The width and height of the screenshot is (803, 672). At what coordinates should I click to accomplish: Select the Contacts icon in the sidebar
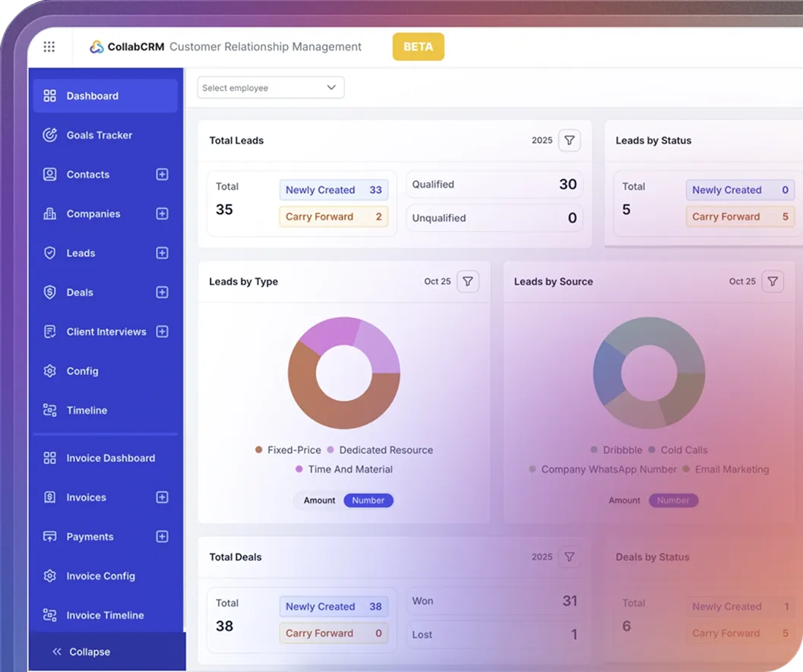point(49,174)
